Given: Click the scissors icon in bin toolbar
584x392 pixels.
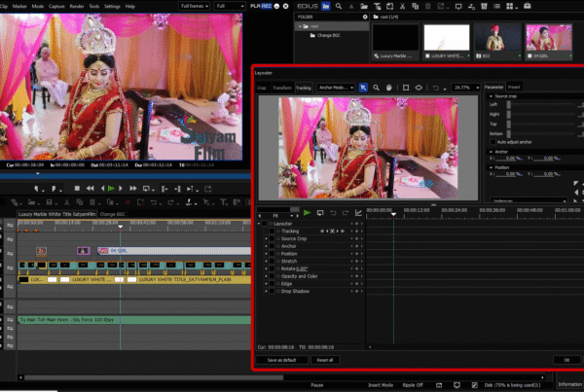Looking at the screenshot, I should point(402,7).
